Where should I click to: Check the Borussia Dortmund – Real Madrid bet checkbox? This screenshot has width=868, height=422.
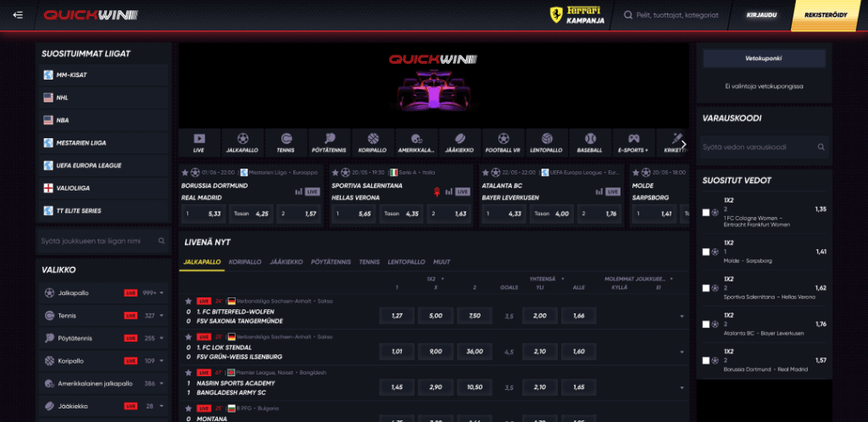pyautogui.click(x=706, y=361)
